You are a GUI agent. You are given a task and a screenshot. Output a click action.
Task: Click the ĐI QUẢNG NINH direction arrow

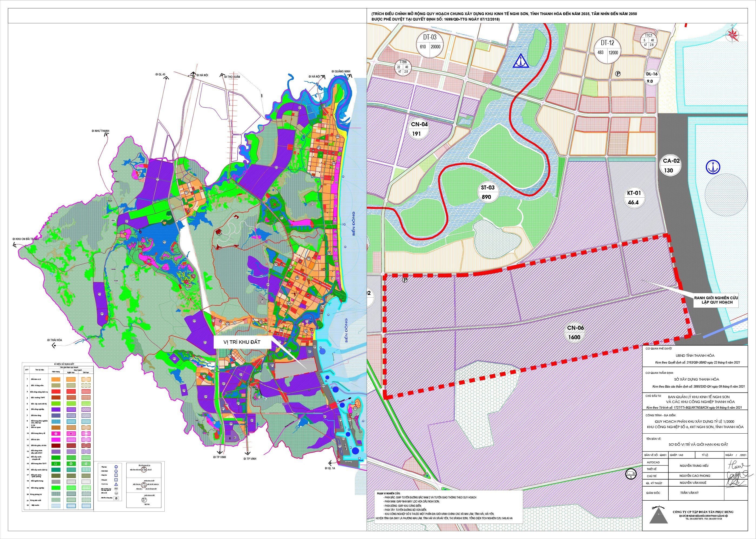(349, 76)
